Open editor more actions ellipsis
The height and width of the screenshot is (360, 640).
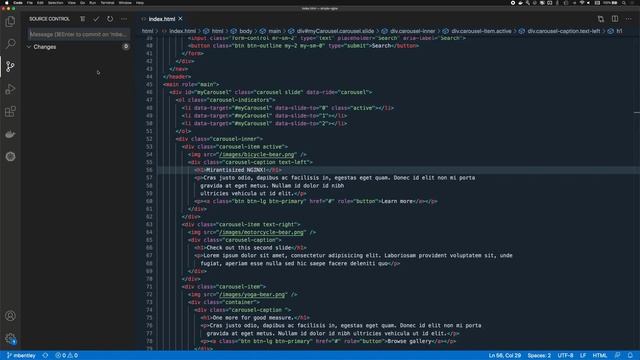click(x=629, y=19)
